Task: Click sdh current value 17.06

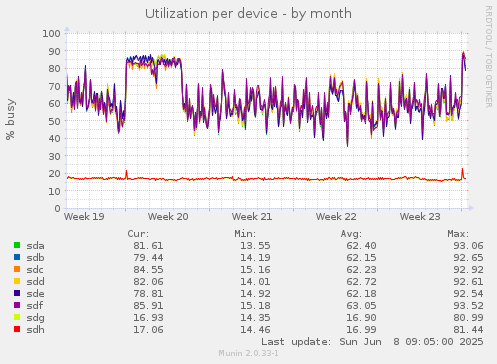Action: pos(148,330)
